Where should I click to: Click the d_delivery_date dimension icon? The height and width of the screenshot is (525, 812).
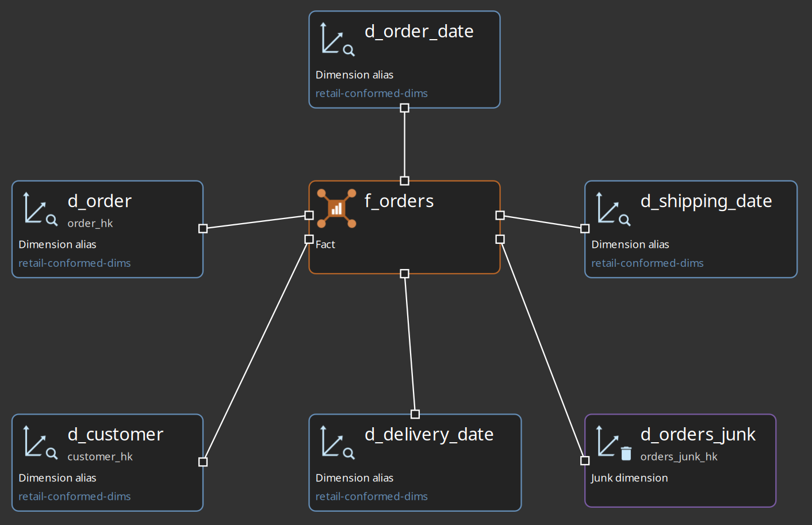(x=338, y=442)
